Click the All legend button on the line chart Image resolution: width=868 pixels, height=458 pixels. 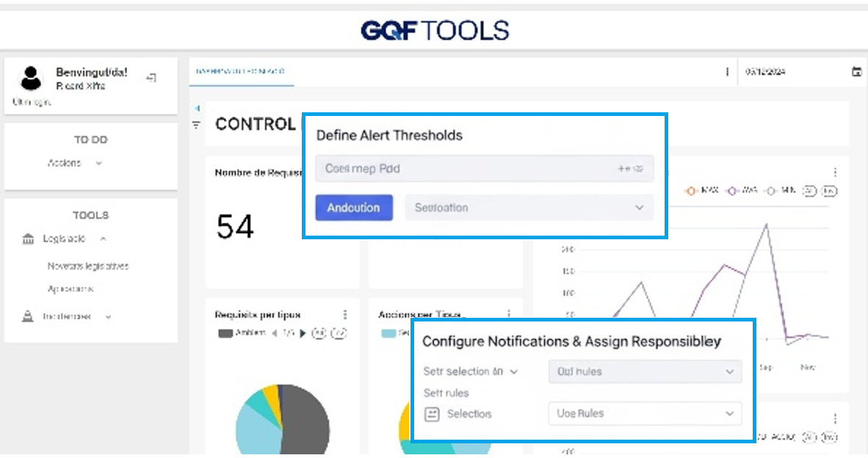pos(809,191)
